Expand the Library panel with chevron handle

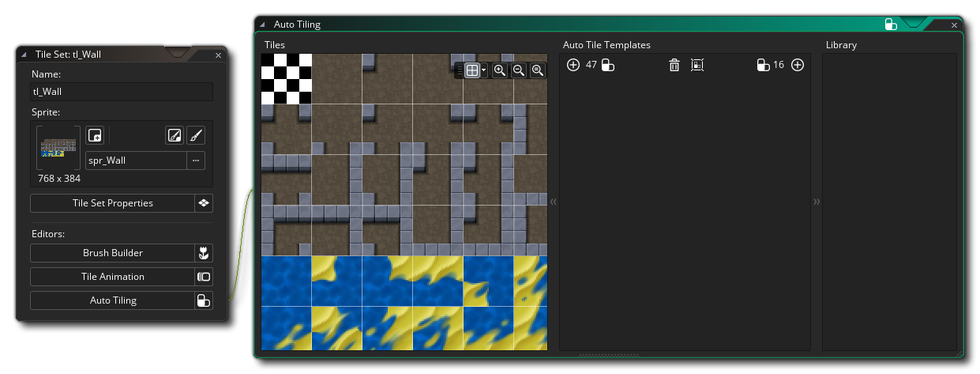(x=817, y=202)
